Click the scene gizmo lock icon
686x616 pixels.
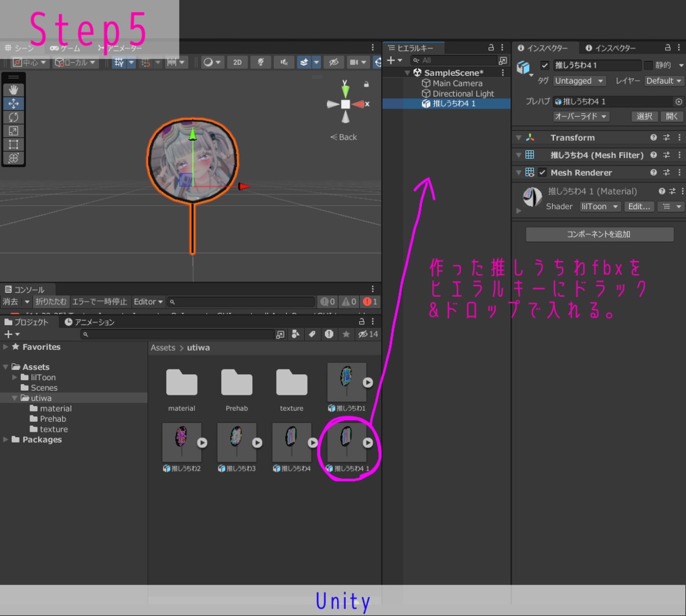point(366,84)
